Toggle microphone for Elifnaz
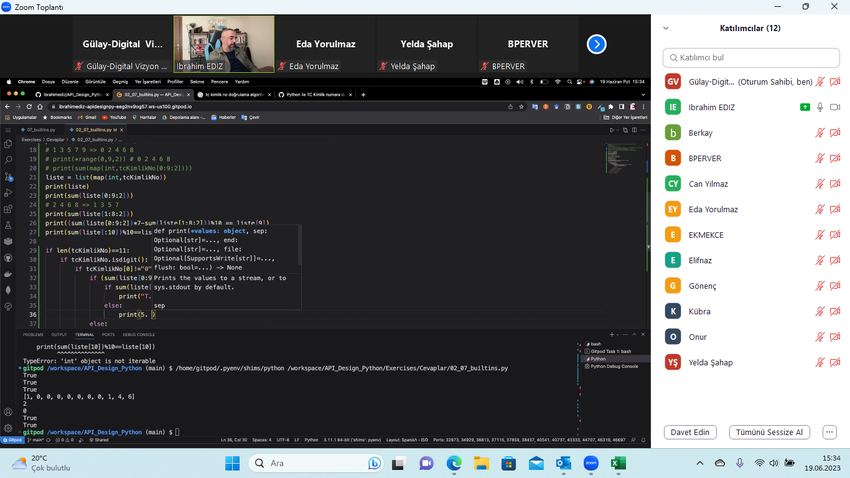The height and width of the screenshot is (478, 850). (820, 260)
